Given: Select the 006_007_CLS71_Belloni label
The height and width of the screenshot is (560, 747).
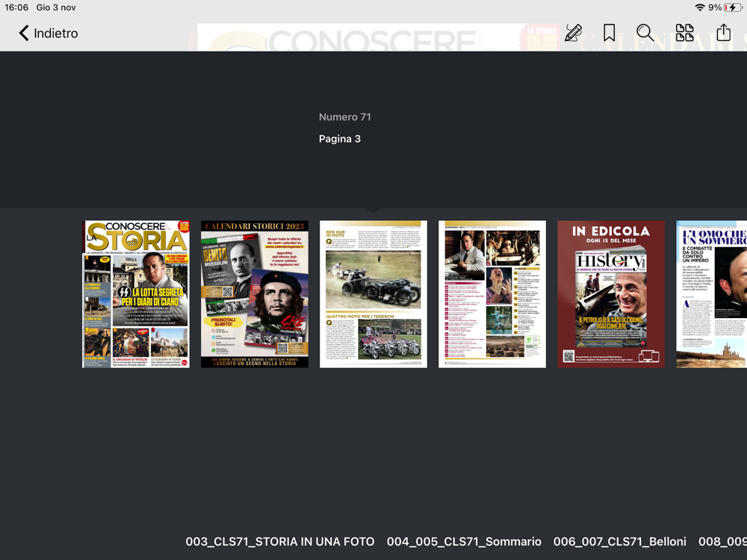Looking at the screenshot, I should (620, 541).
